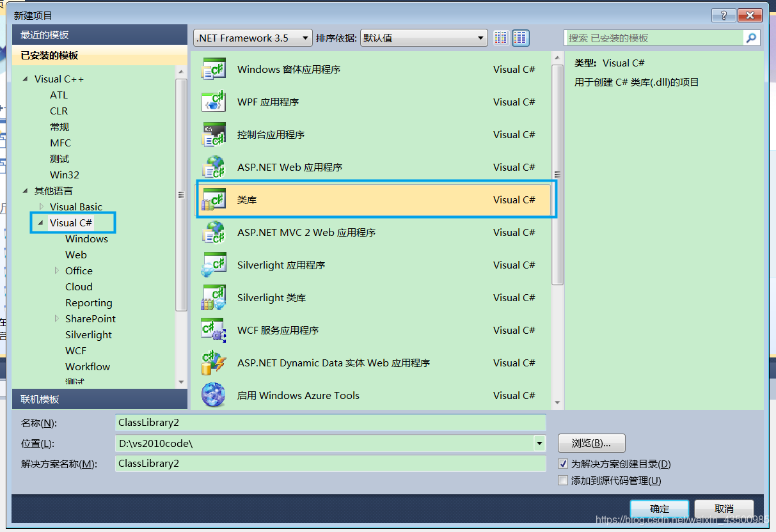
Task: Collapse the 其他语言 tree node
Action: 26,191
